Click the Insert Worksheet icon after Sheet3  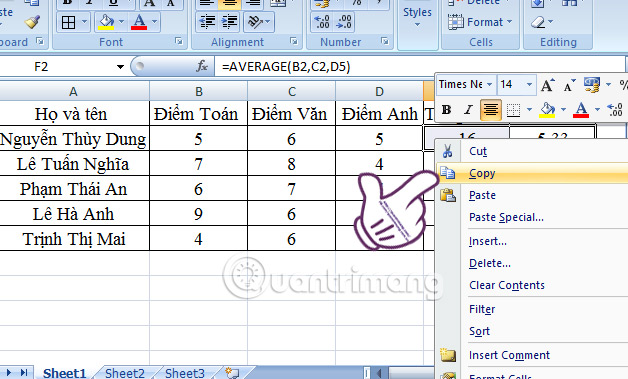point(232,373)
